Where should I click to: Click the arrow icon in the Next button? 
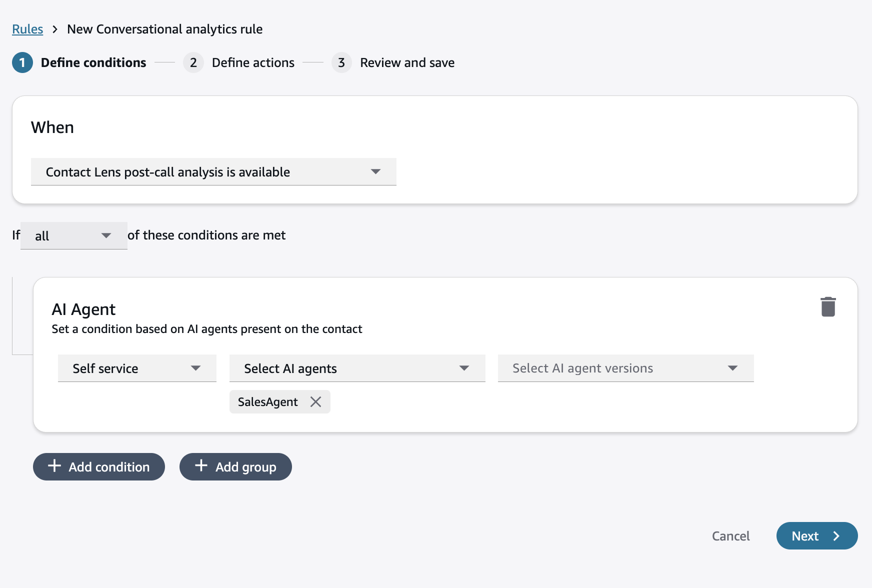point(836,536)
